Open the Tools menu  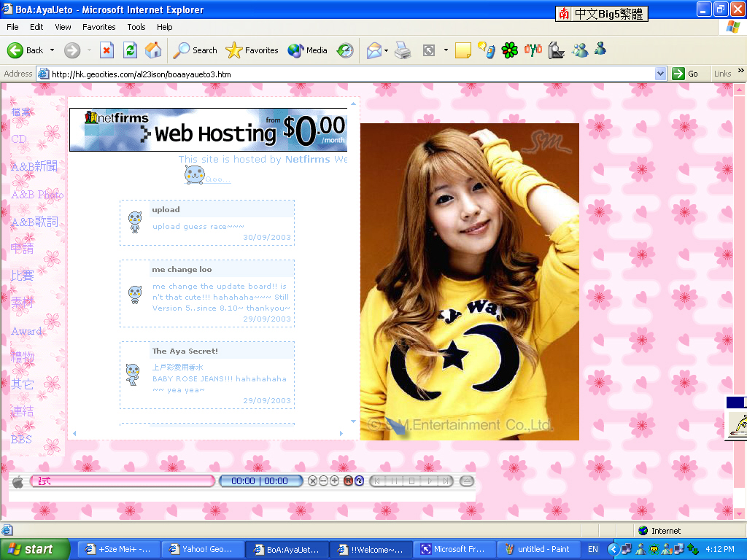136,27
